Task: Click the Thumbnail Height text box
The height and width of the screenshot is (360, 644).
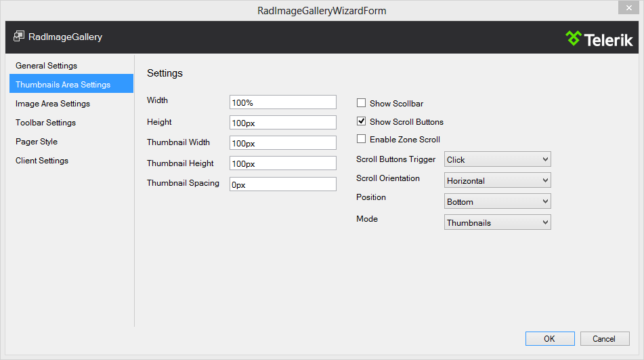Action: click(x=282, y=163)
